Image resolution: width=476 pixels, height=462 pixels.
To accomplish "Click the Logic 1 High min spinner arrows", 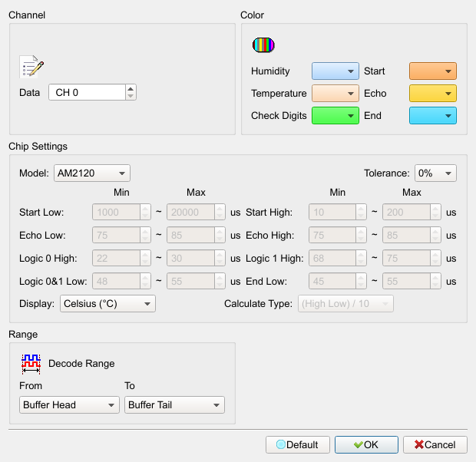I will 361,258.
